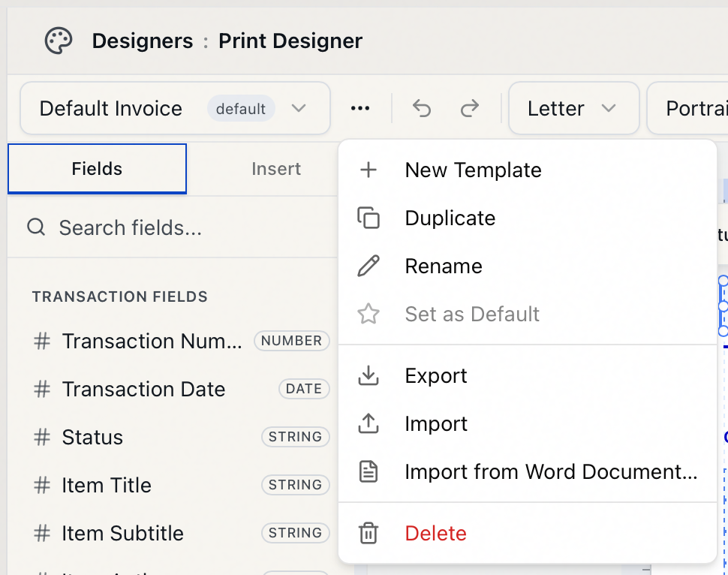
Task: Choose the Rename menu entry
Action: [x=528, y=266]
